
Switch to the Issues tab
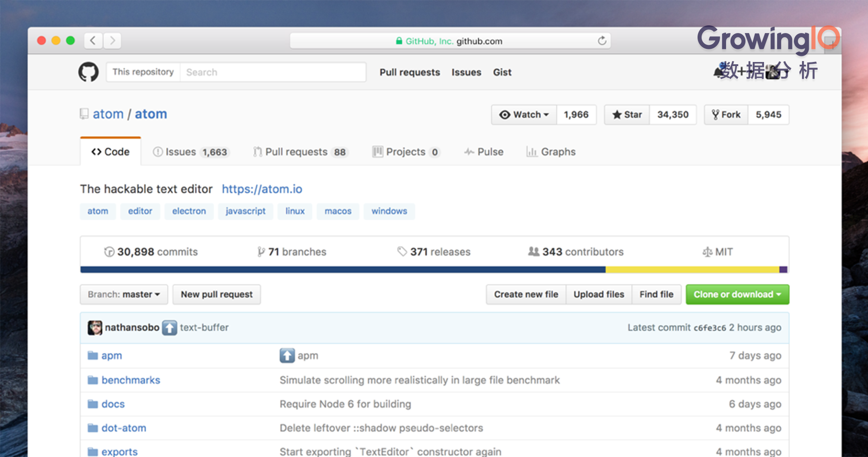click(190, 152)
